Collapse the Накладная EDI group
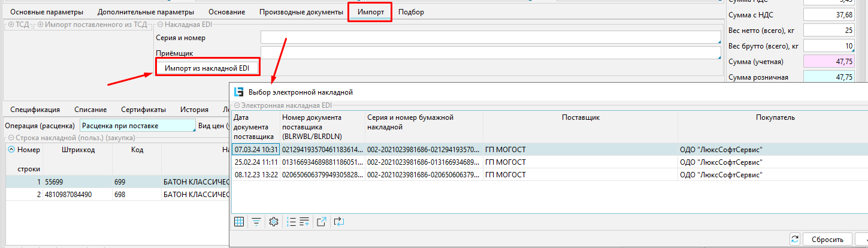 click(x=160, y=25)
